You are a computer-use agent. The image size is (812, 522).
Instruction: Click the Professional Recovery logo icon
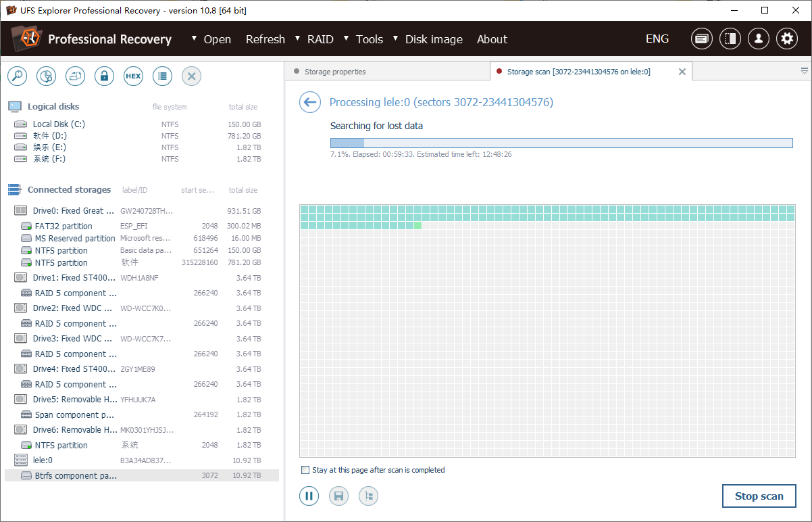(26, 39)
